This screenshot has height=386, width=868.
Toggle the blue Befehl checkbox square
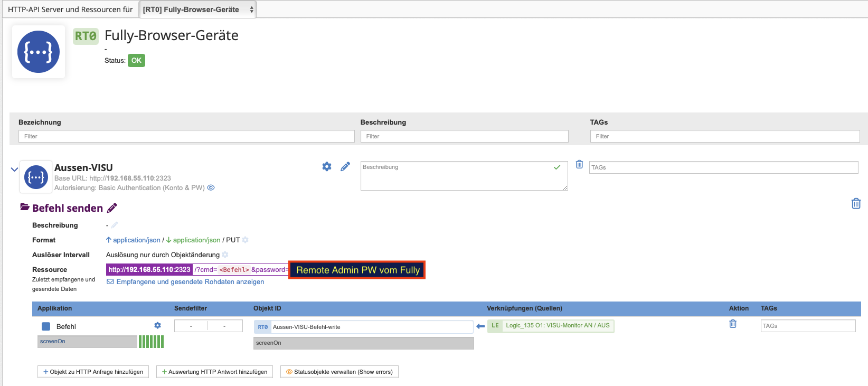[46, 326]
